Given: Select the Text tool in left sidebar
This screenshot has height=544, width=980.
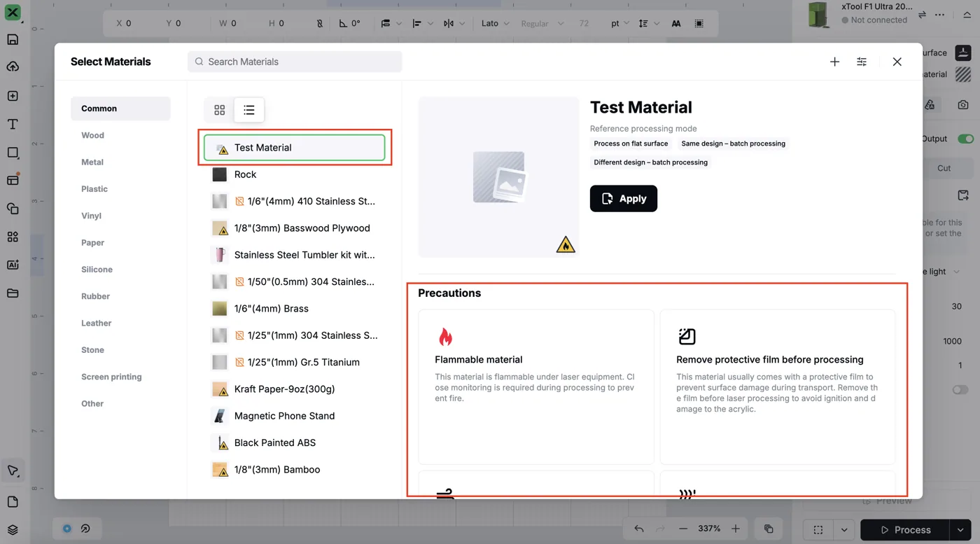Looking at the screenshot, I should point(13,124).
